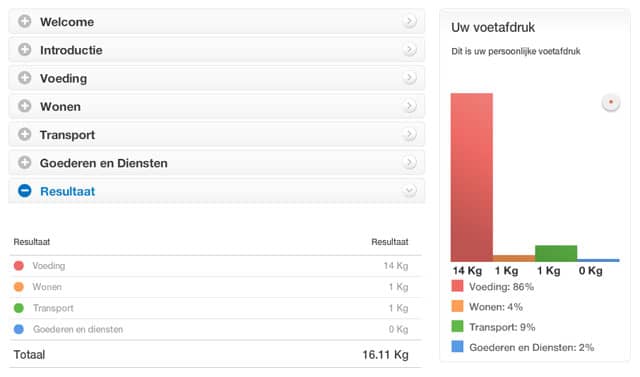This screenshot has height=377, width=640.
Task: Open the Welcome row arrow chevron
Action: tap(409, 21)
